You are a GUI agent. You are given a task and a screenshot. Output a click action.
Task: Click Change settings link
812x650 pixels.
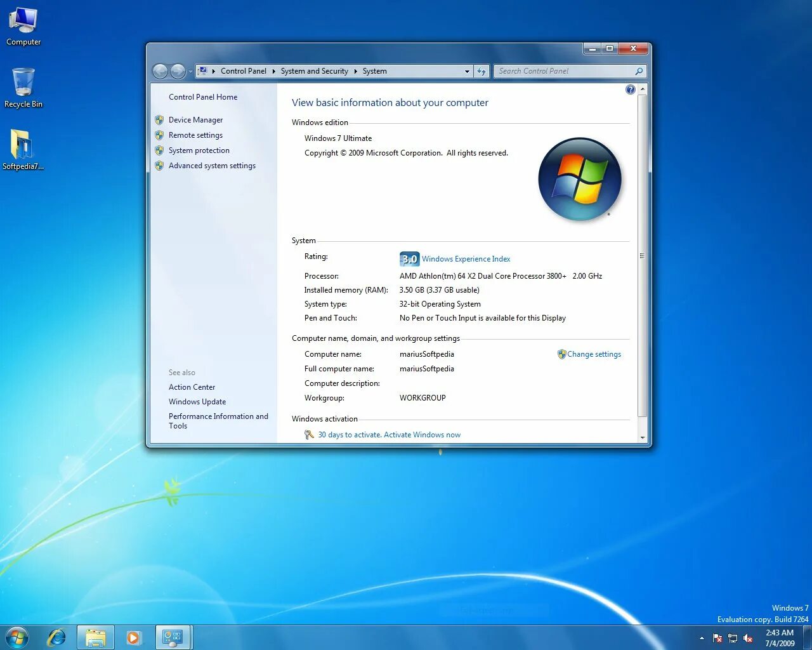tap(594, 354)
